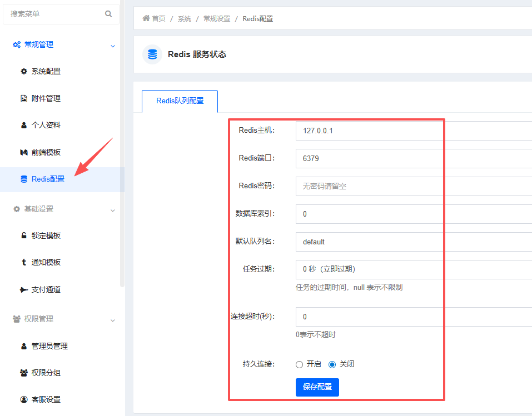Collapse the 常规管理 menu chevron

point(113,46)
